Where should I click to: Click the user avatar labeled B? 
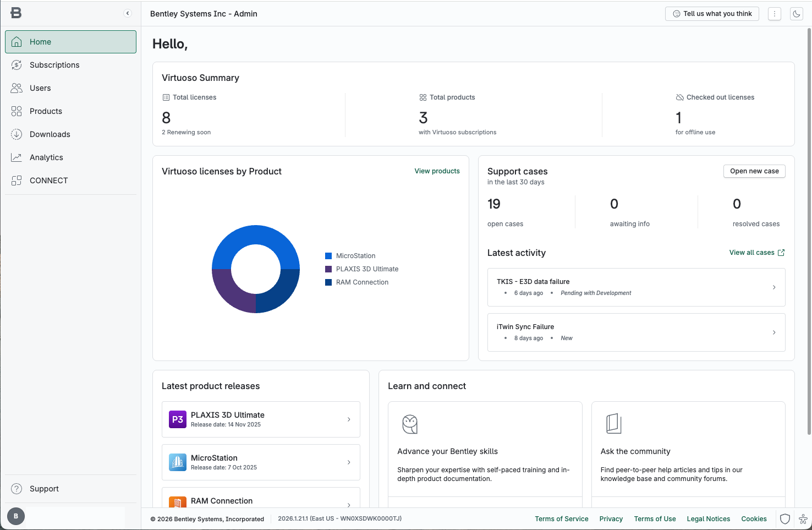coord(16,516)
